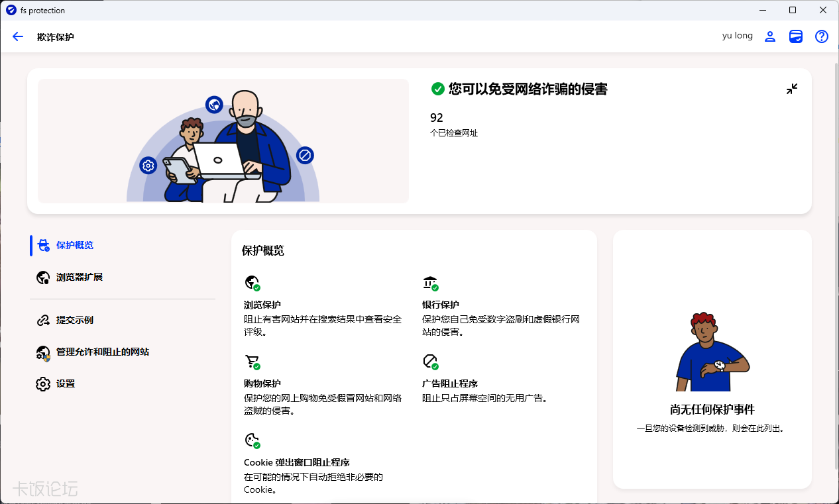Collapse the protection status banner
The height and width of the screenshot is (504, 839).
tap(792, 89)
